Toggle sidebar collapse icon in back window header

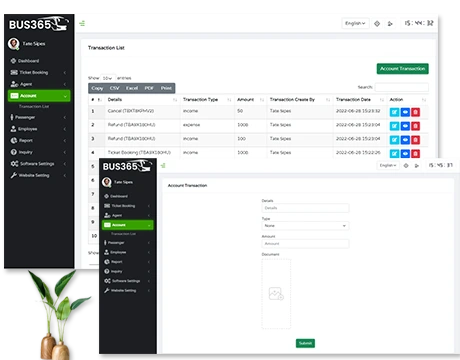(x=82, y=23)
